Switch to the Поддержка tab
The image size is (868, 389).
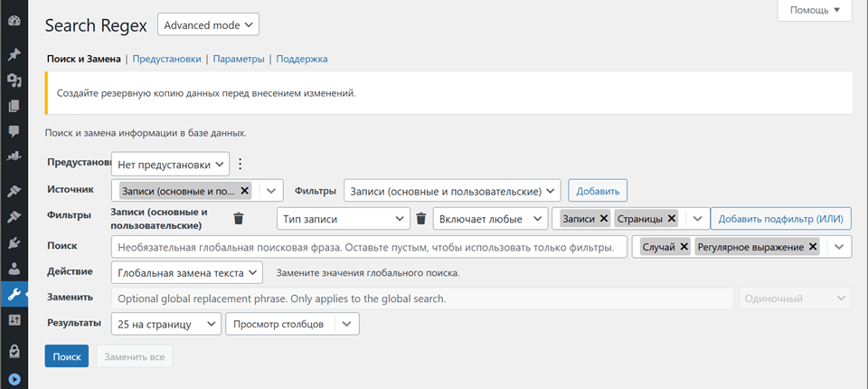[302, 59]
